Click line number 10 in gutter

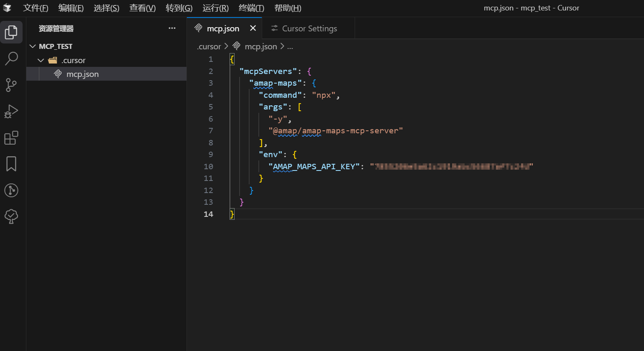click(x=208, y=166)
